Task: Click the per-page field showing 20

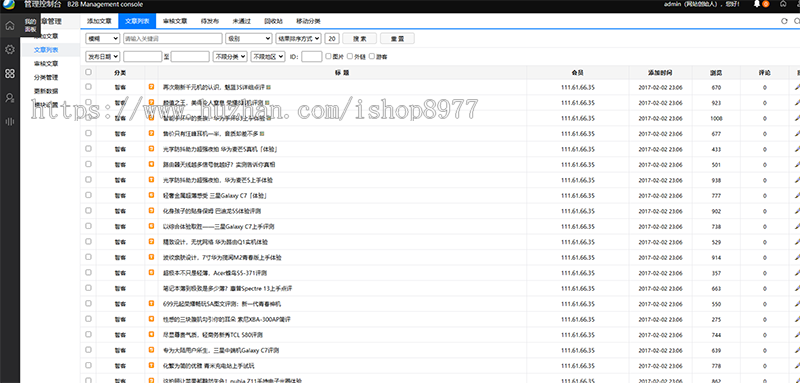Action: (x=332, y=38)
